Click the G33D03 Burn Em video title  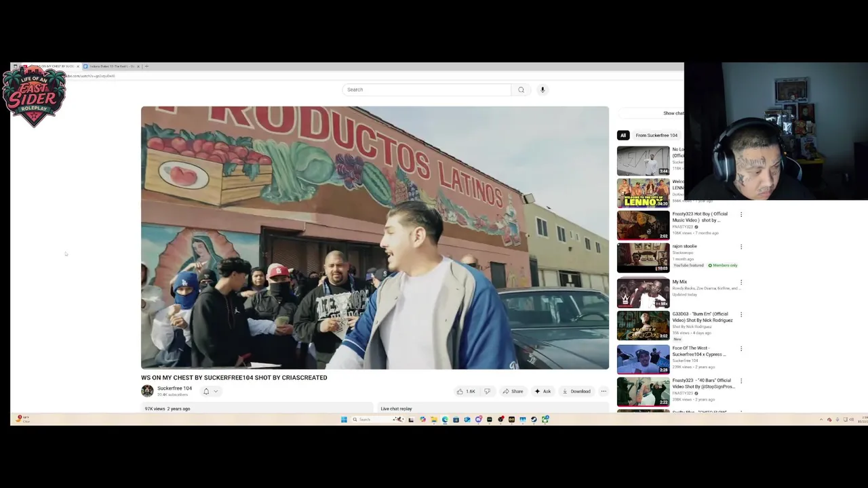click(702, 317)
